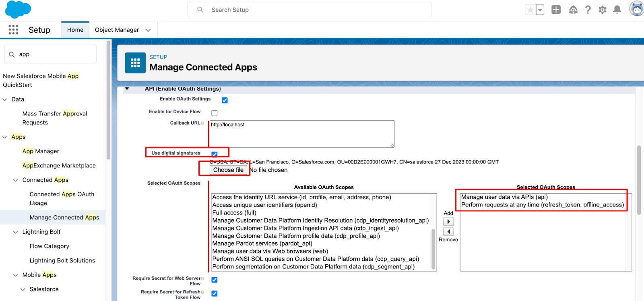Open the favorites star icon

coord(530,10)
